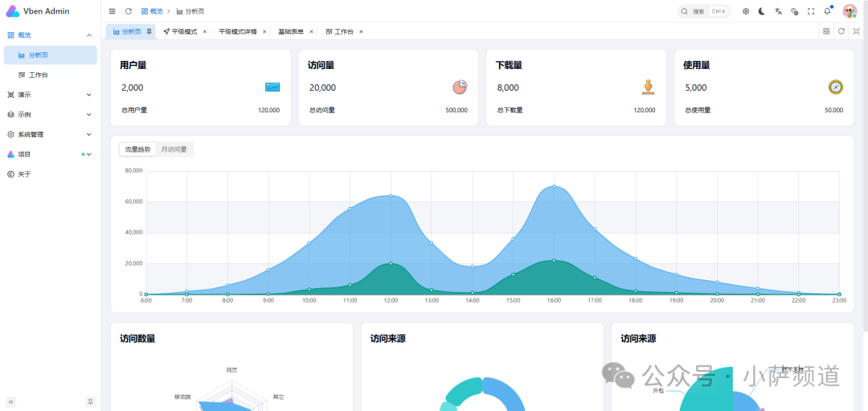Click the pin icon on the 分析页 tab

pyautogui.click(x=149, y=31)
